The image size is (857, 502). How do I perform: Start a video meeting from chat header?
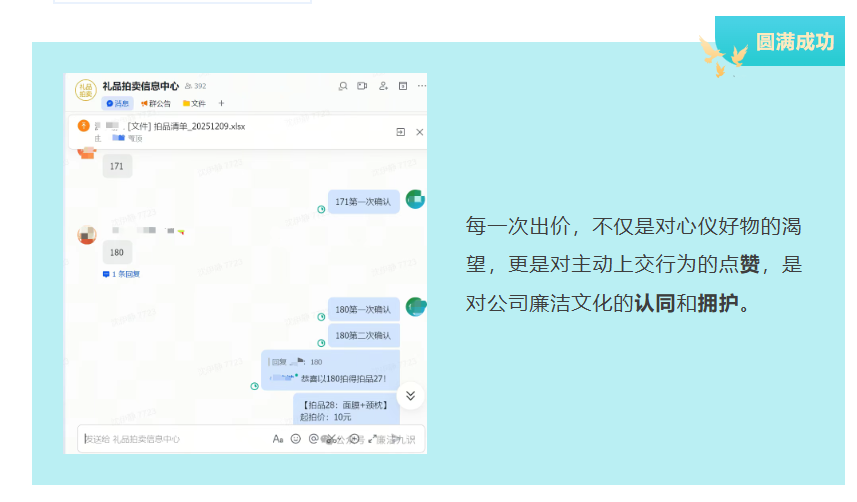coord(362,86)
